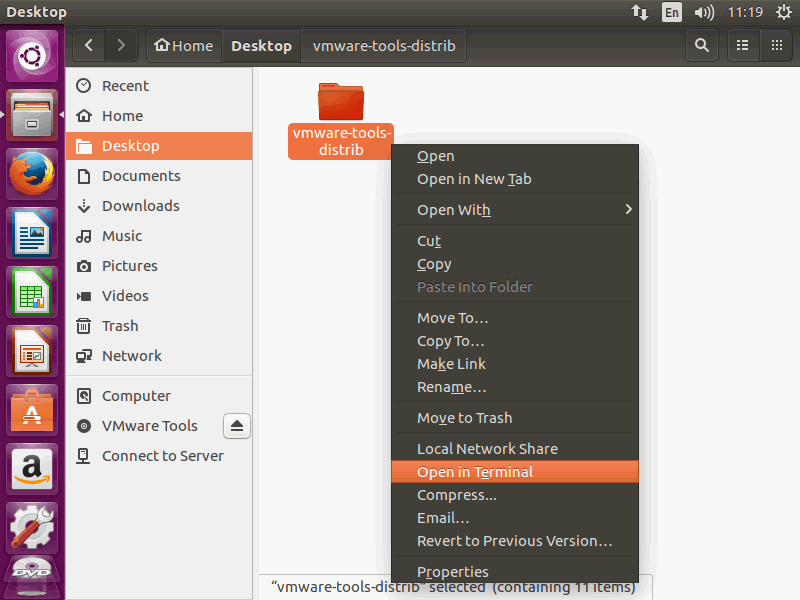
Task: Click the DVD disc launcher icon
Action: [32, 579]
